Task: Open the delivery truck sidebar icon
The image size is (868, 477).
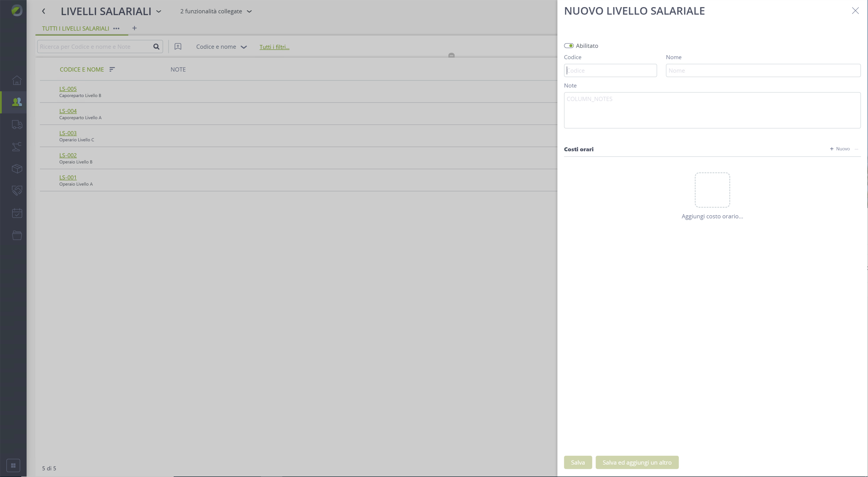Action: pos(17,125)
